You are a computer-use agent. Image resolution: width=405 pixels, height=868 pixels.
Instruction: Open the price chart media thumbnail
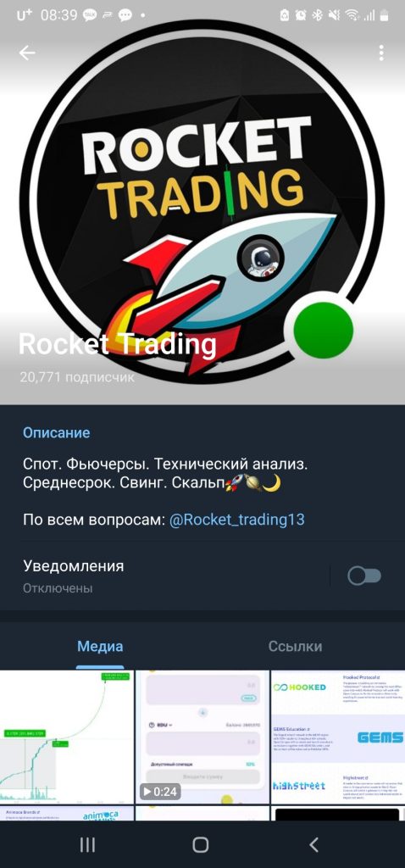point(67,737)
